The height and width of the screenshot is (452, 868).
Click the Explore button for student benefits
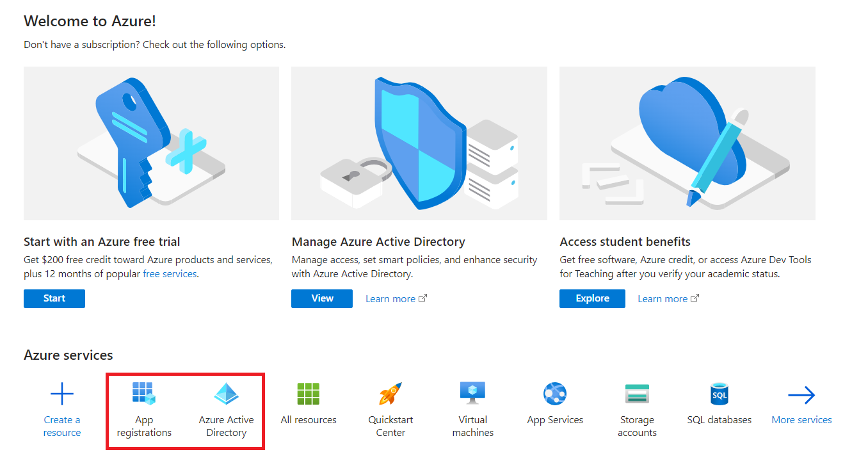[x=592, y=298]
